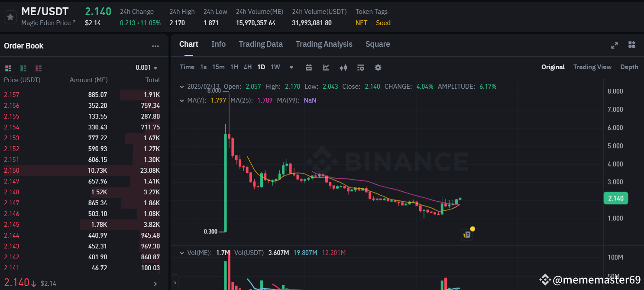
Task: Select the 1s interval
Action: click(204, 67)
